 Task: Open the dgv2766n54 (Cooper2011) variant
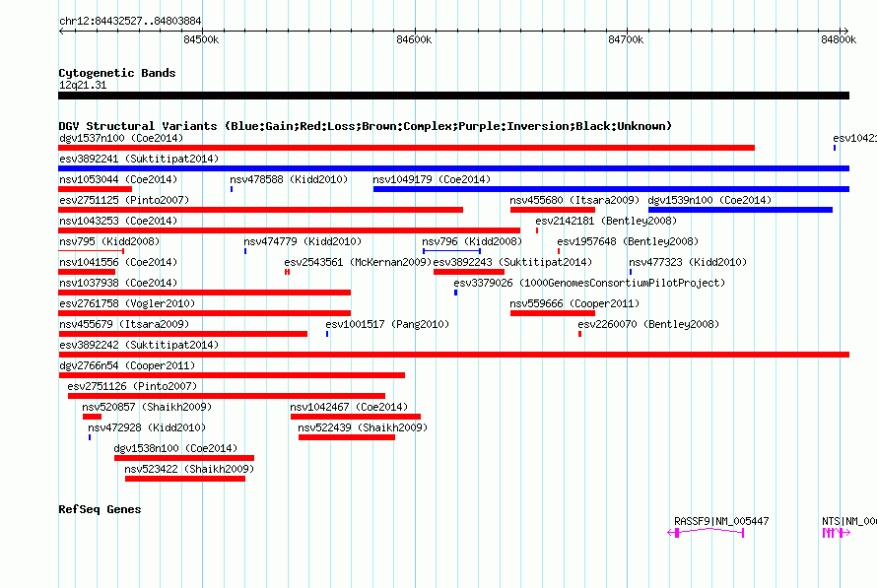pos(127,365)
